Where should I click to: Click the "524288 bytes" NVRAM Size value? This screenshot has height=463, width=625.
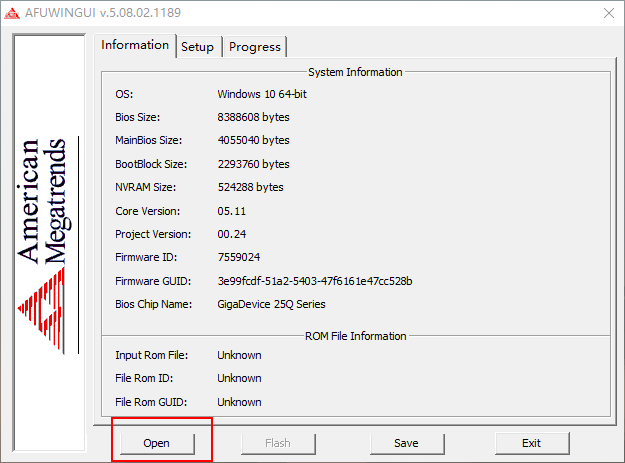(250, 187)
